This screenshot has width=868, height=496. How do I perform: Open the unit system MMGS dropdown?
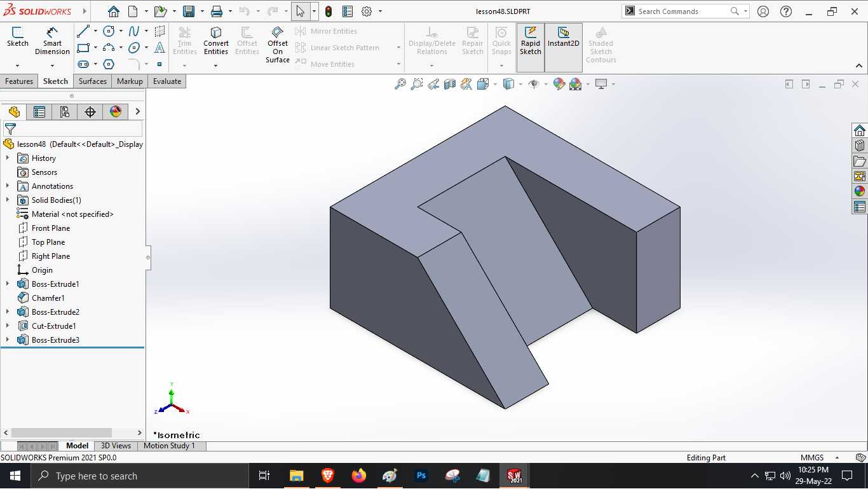point(837,457)
